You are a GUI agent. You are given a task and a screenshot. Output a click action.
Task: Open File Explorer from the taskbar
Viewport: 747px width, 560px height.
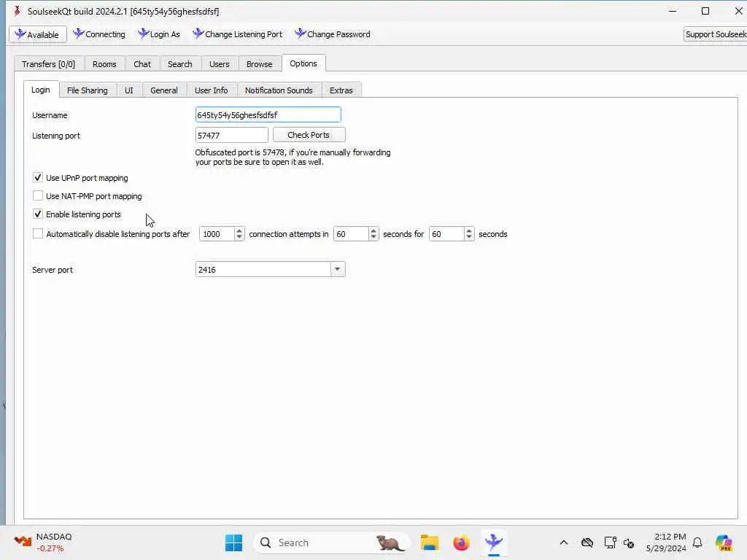point(429,542)
